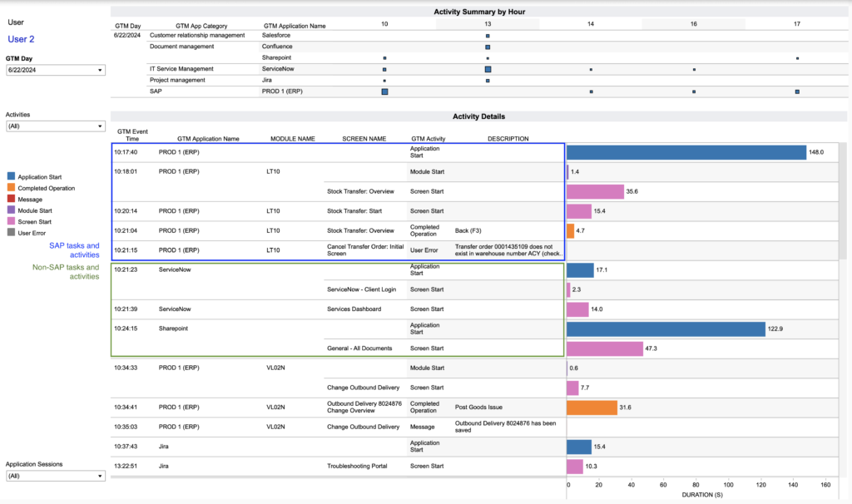Click the 10.3 second Troubleshooting Portal bar
Viewport: 852px width, 504px height.
[x=575, y=467]
